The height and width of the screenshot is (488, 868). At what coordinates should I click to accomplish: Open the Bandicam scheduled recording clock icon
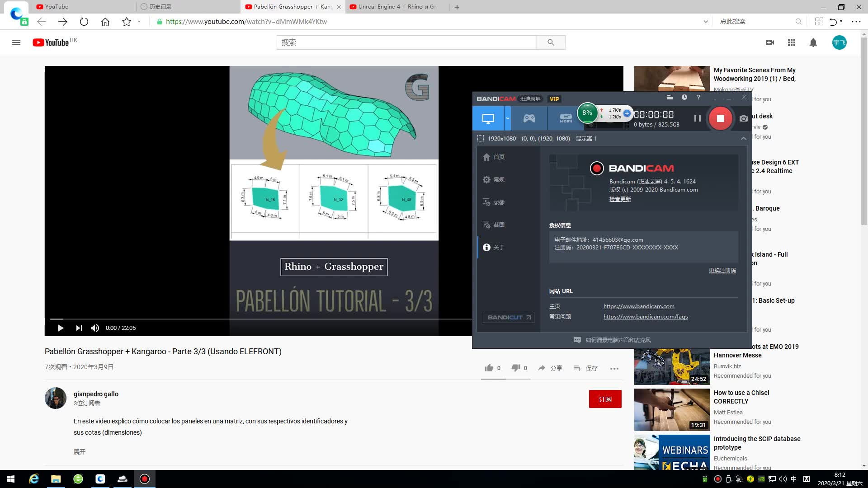[684, 98]
